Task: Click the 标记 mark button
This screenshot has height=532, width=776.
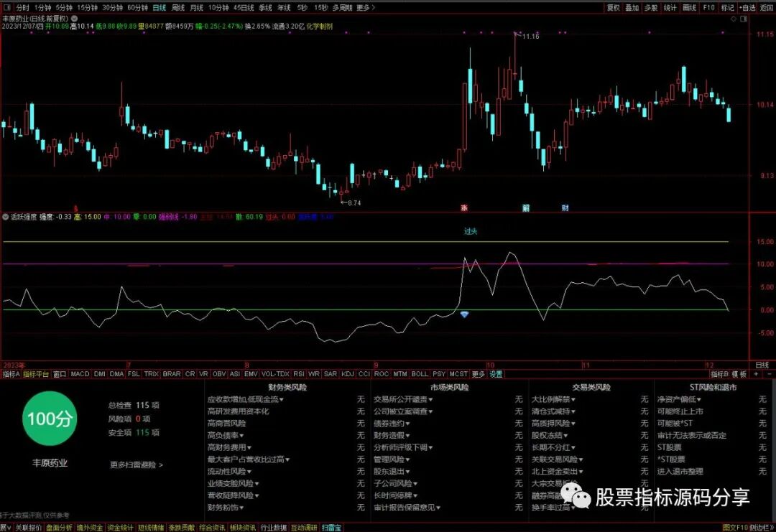Action: [727, 7]
